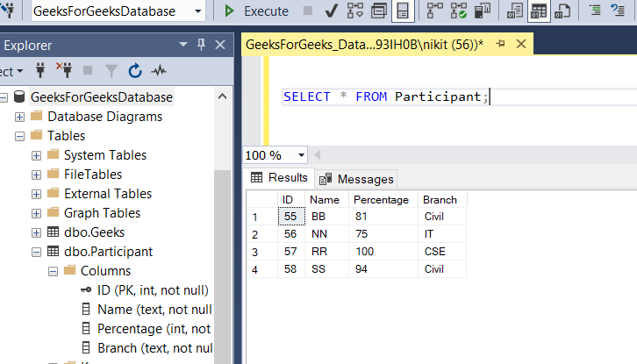The height and width of the screenshot is (364, 637).
Task: Click the Cancel Executing Query stop icon
Action: tap(308, 11)
